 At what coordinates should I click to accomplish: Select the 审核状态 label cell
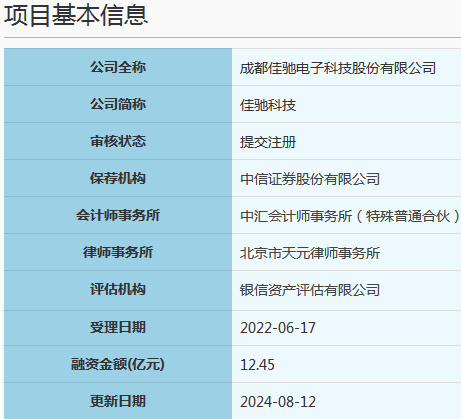tap(118, 141)
